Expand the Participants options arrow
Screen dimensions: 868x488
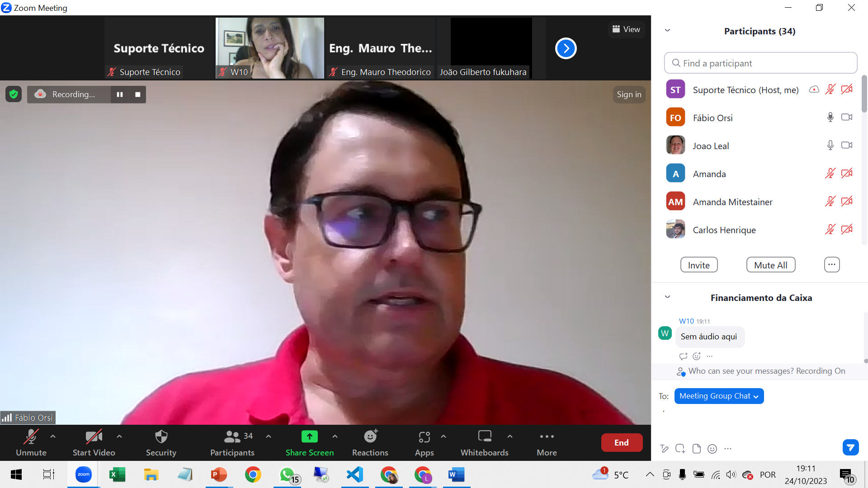(x=269, y=436)
